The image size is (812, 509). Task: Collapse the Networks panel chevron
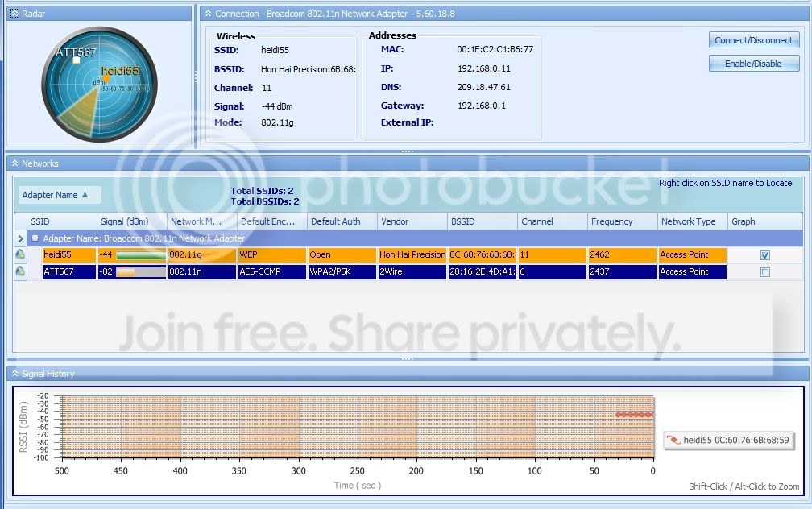(14, 163)
